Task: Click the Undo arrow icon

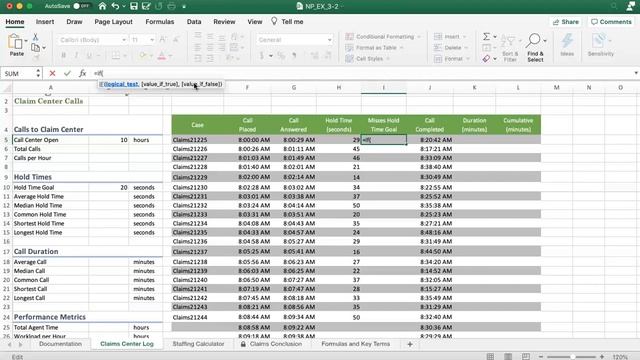Action: coord(116,6)
